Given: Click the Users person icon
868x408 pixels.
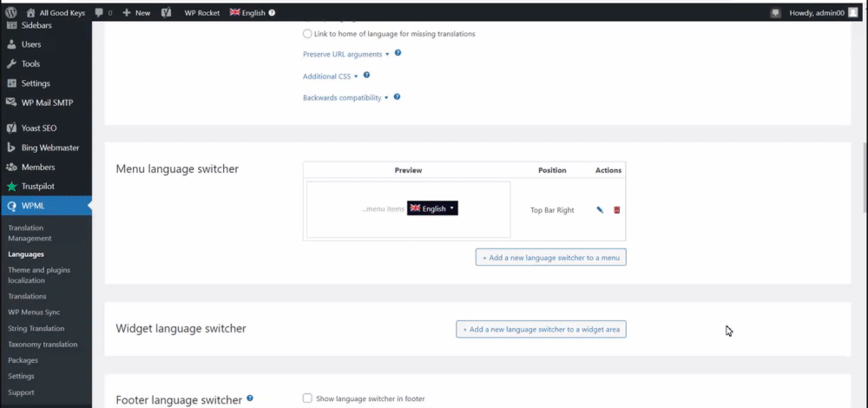Looking at the screenshot, I should [11, 44].
